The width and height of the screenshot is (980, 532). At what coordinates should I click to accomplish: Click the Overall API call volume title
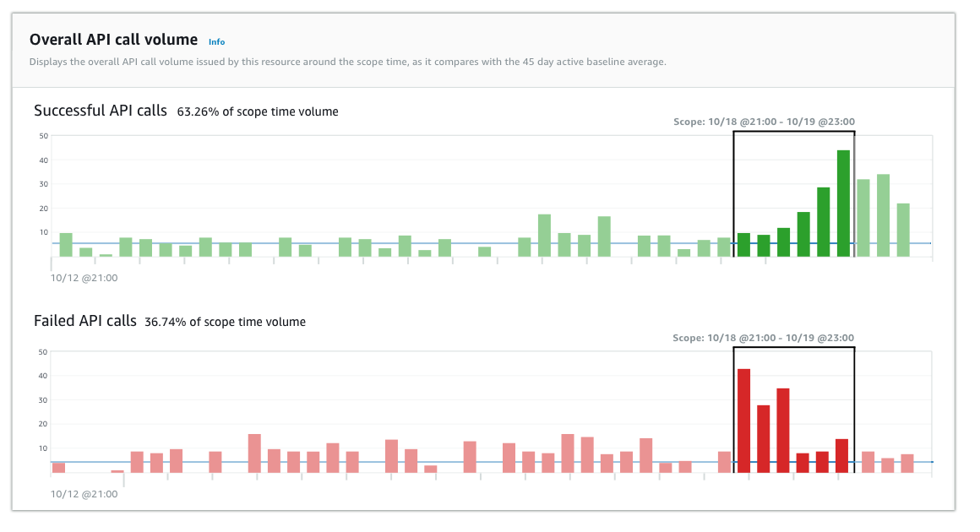click(x=113, y=40)
